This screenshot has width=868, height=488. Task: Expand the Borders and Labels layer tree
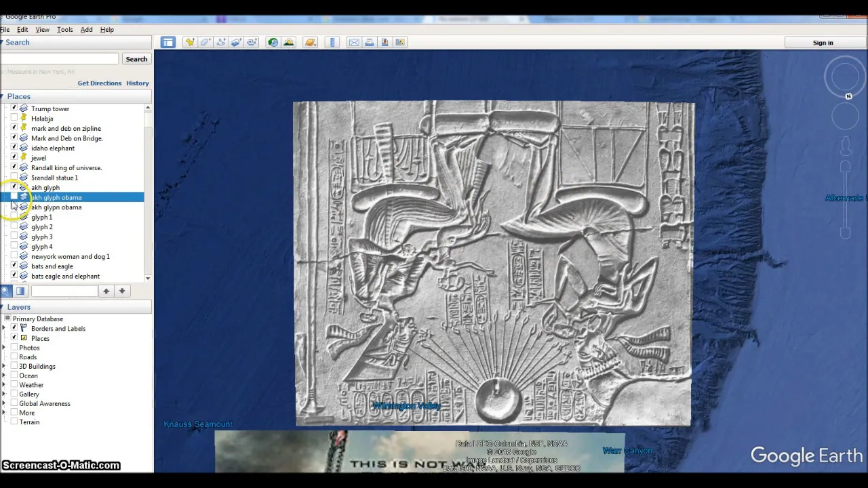coord(4,328)
